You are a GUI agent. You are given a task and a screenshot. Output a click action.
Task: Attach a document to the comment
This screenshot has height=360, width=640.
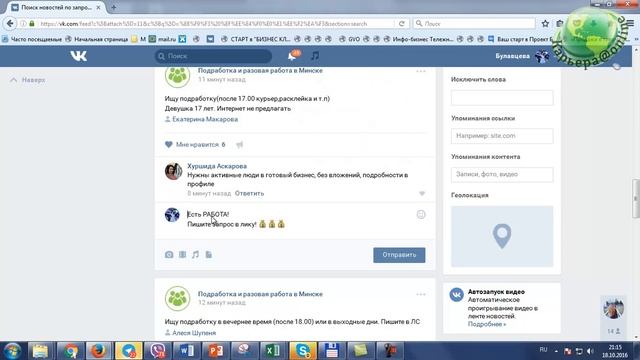coord(209,255)
